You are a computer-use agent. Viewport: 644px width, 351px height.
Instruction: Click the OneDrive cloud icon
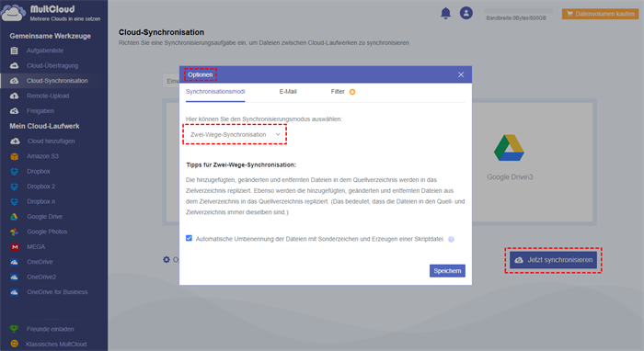click(15, 262)
